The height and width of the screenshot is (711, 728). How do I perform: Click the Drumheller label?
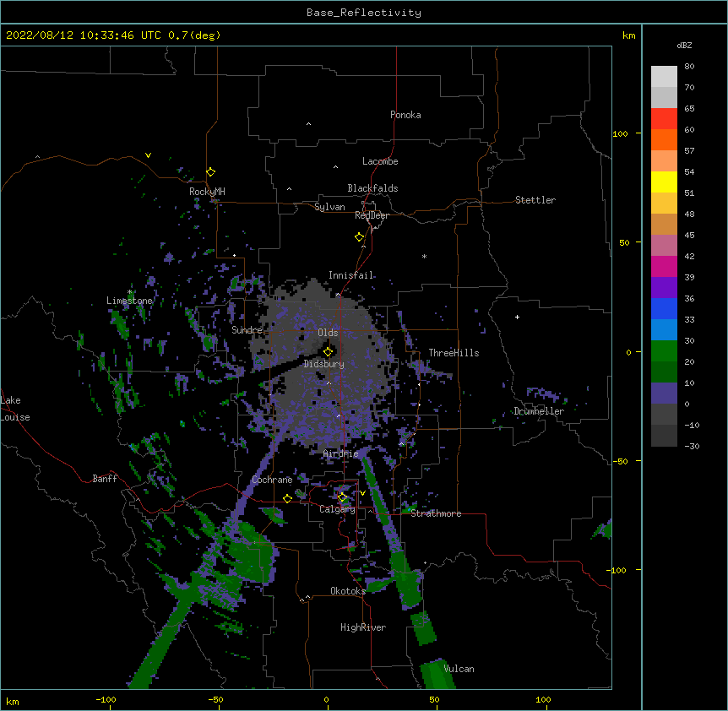click(539, 411)
